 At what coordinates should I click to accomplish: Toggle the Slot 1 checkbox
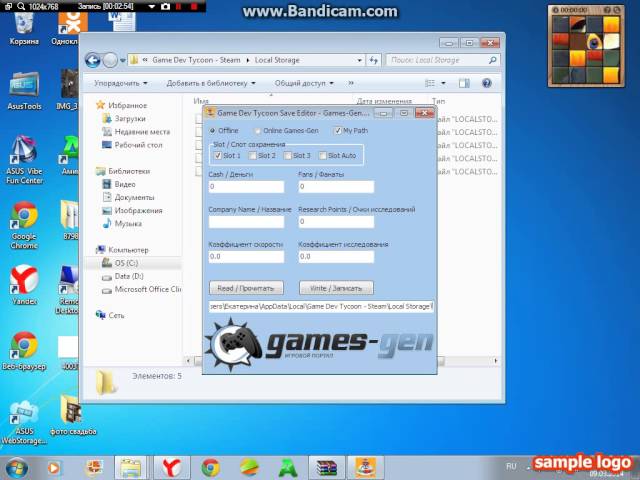(x=218, y=156)
